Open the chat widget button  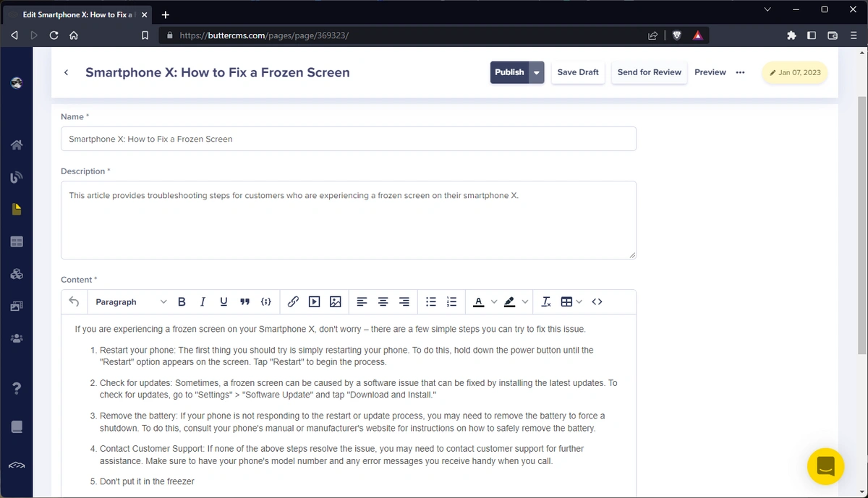825,465
